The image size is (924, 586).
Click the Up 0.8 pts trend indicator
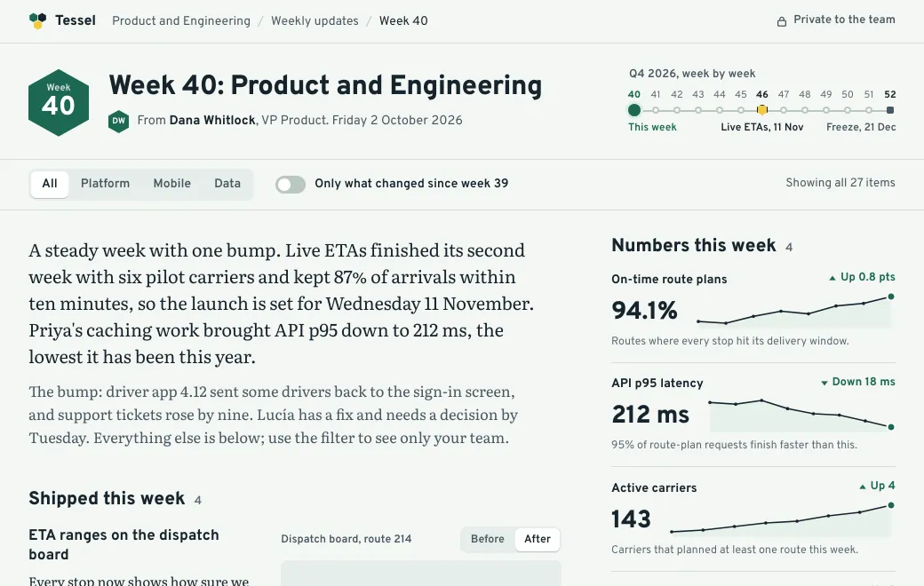[x=862, y=277]
